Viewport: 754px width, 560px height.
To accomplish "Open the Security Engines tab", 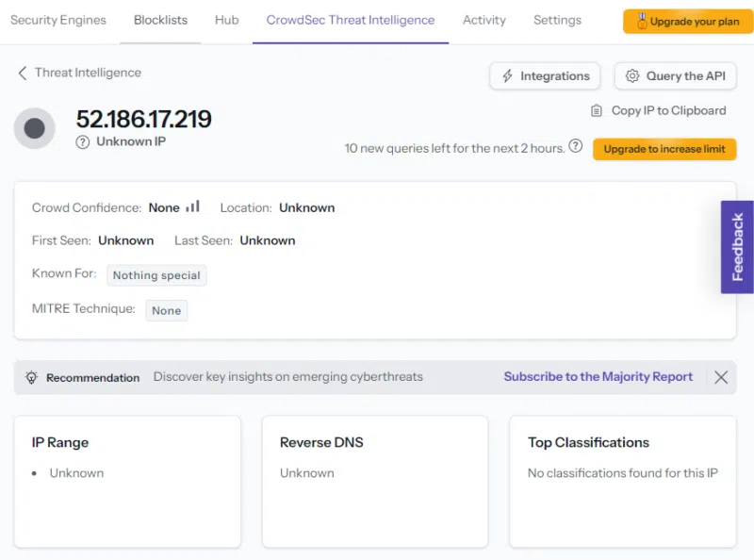I will coord(58,20).
